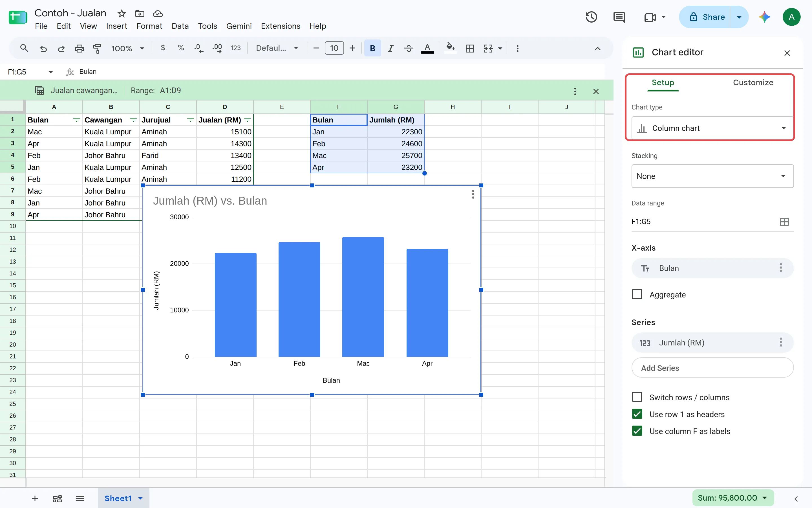Toggle filter on Jurujual column header
Screen dimensions: 812x508
click(191, 120)
